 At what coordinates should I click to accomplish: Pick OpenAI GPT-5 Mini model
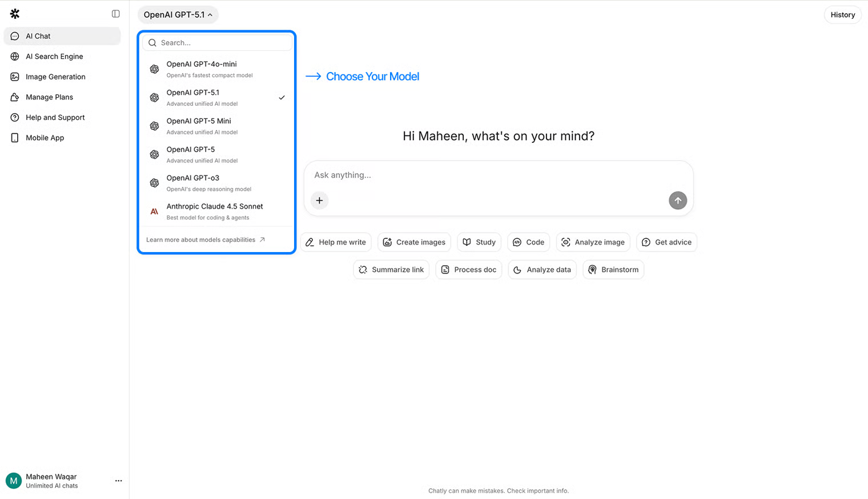point(217,126)
